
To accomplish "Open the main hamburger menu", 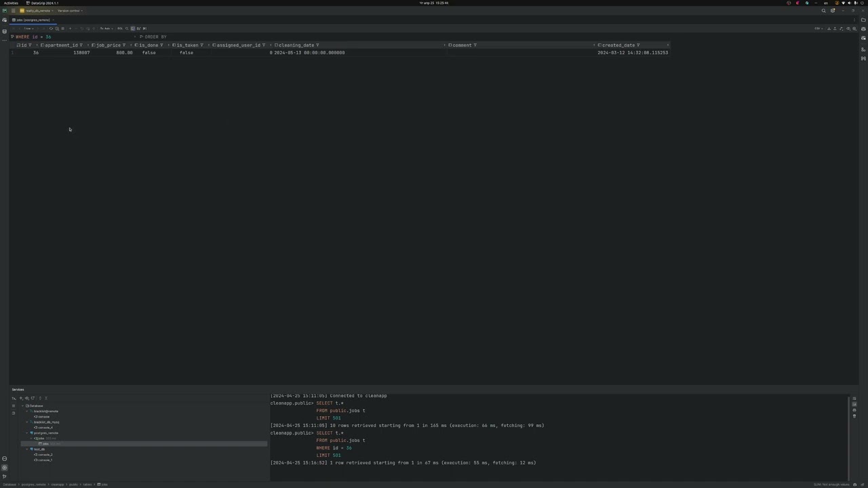I will point(14,11).
